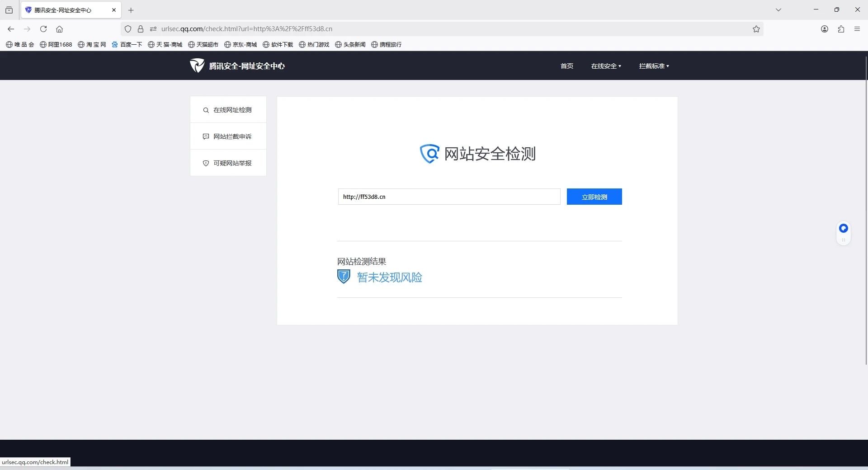This screenshot has height=470, width=868.
Task: Click the 腾讯安全-网址安全中心 site title
Action: (247, 66)
